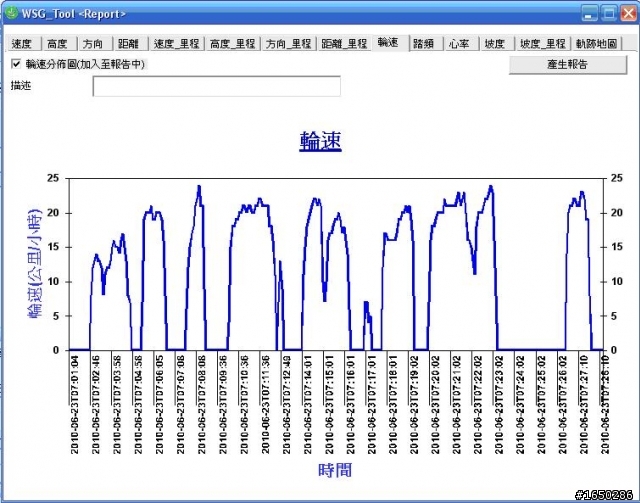
Task: Open the 坡度_里程 tab
Action: tap(543, 43)
